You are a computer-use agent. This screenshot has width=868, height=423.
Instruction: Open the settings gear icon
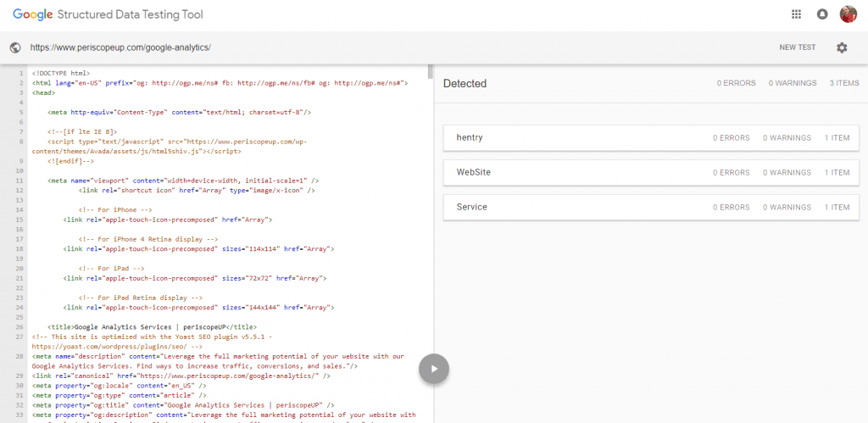tap(842, 47)
